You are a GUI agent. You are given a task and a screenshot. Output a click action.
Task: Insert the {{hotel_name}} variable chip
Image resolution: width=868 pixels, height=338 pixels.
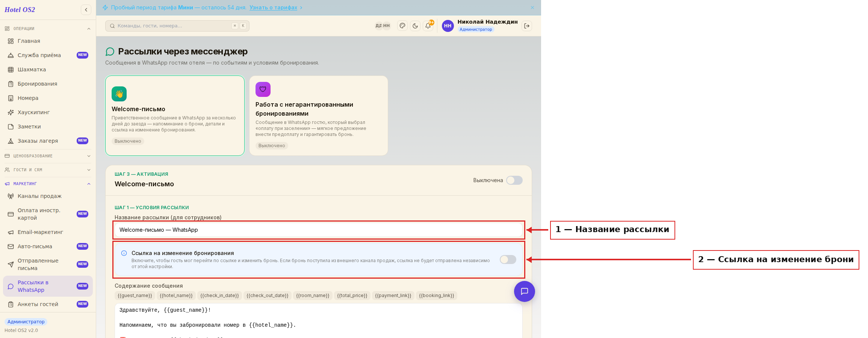[x=176, y=296]
